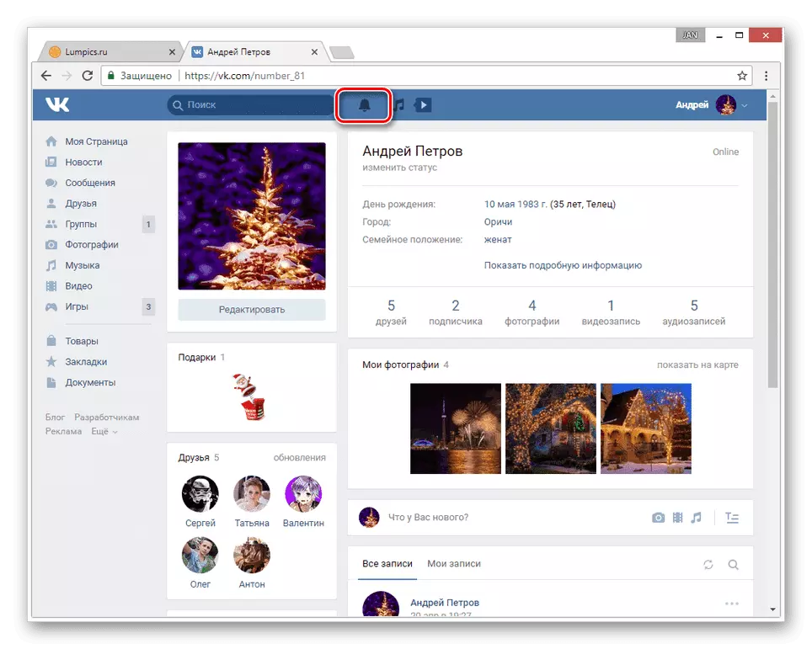Screen dimensions: 812x649
Task: Click the изменить статус link
Action: tap(399, 168)
